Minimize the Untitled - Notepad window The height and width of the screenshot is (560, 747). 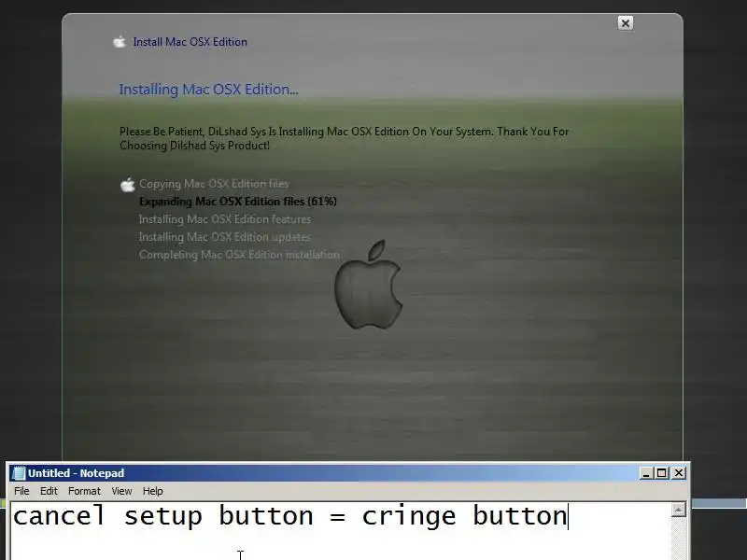(646, 473)
